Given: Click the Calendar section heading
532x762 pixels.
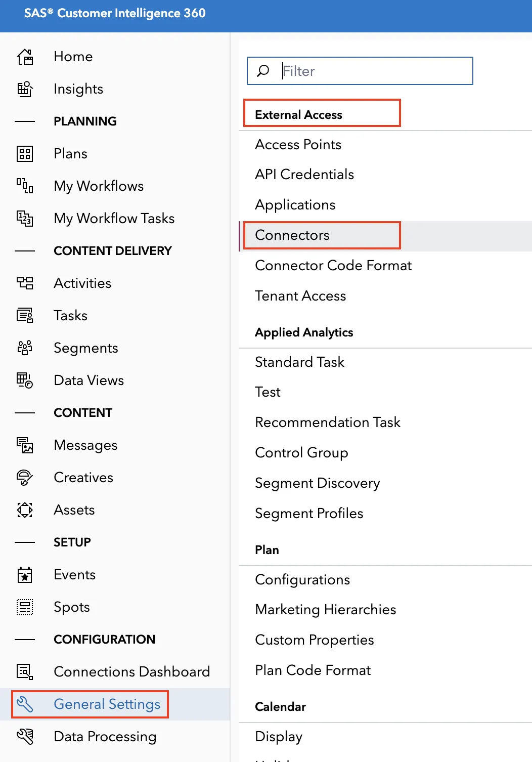Looking at the screenshot, I should coord(280,707).
